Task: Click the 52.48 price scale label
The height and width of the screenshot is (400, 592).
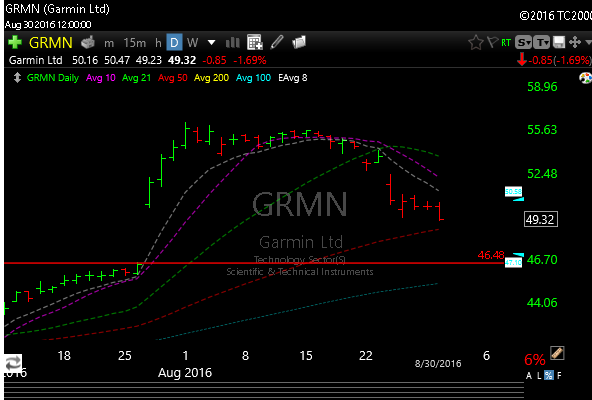Action: click(x=542, y=174)
